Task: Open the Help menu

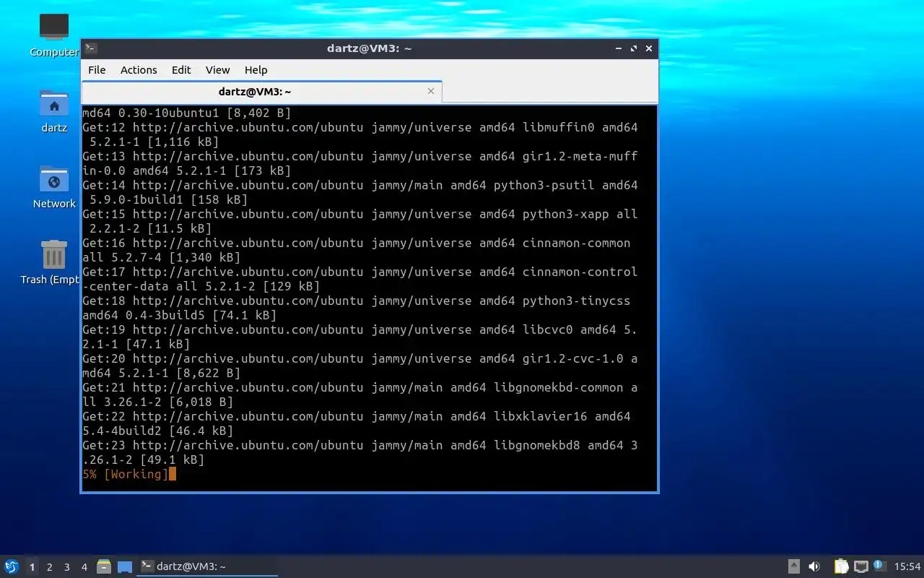Action: point(256,70)
